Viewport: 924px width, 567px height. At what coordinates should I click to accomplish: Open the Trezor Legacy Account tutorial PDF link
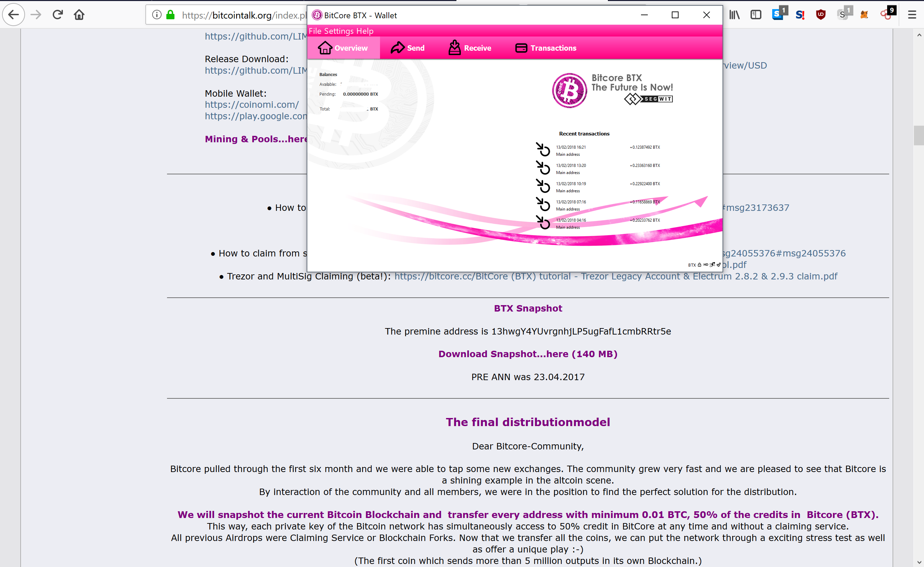pyautogui.click(x=616, y=276)
